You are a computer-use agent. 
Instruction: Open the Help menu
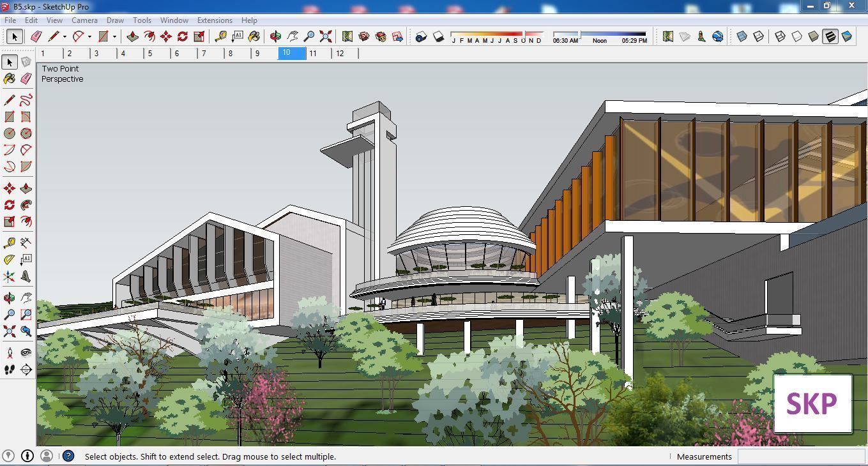point(249,20)
